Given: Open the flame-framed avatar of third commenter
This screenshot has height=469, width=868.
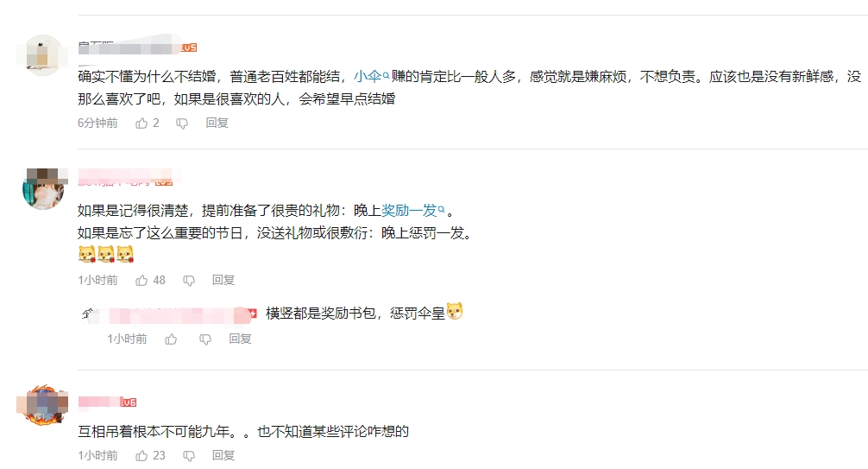Looking at the screenshot, I should pyautogui.click(x=43, y=405).
